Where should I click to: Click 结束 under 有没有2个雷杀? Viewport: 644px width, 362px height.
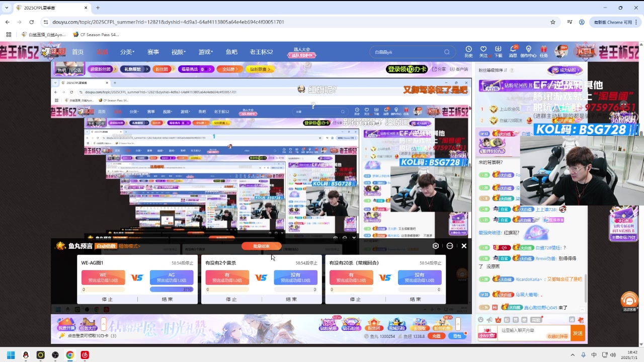291,299
